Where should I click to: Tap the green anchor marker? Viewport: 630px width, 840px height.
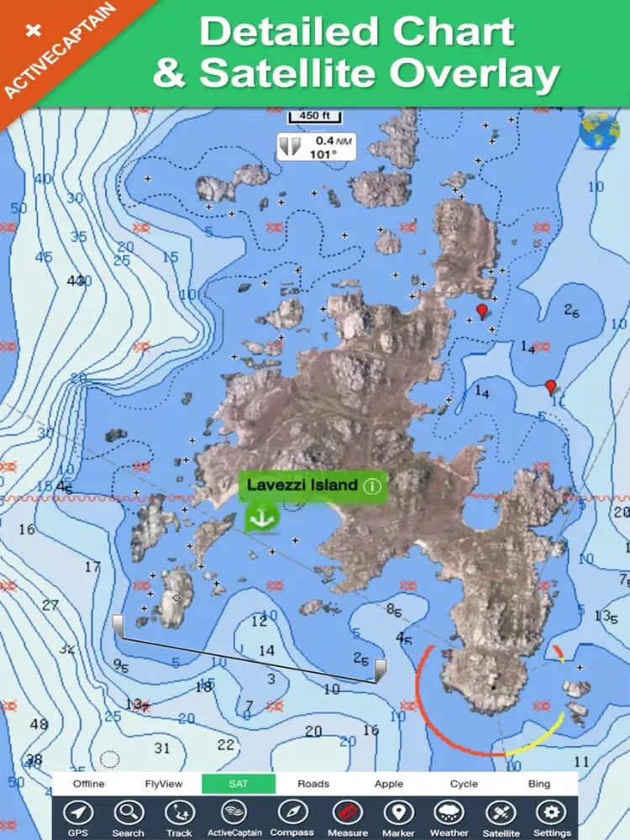click(x=262, y=517)
